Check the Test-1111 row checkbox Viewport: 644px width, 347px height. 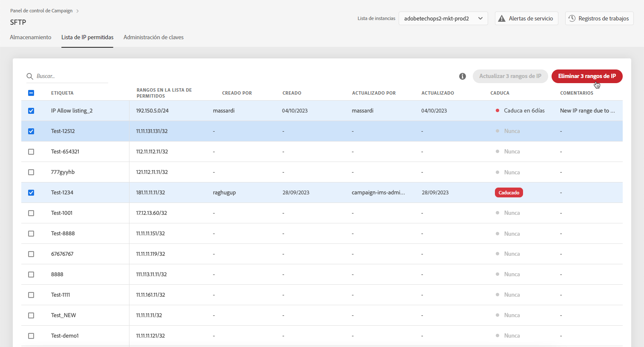click(31, 295)
